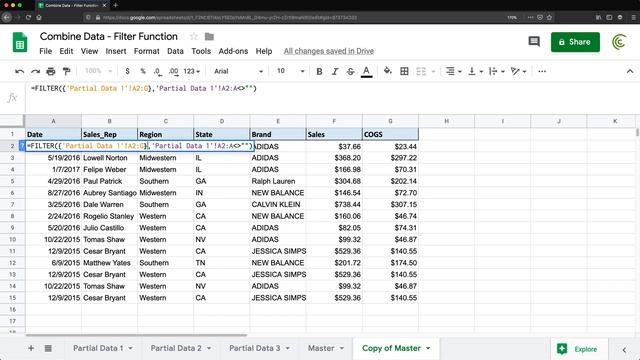Star the Combine Data document
Viewport: 640px width, 360px height.
point(194,37)
